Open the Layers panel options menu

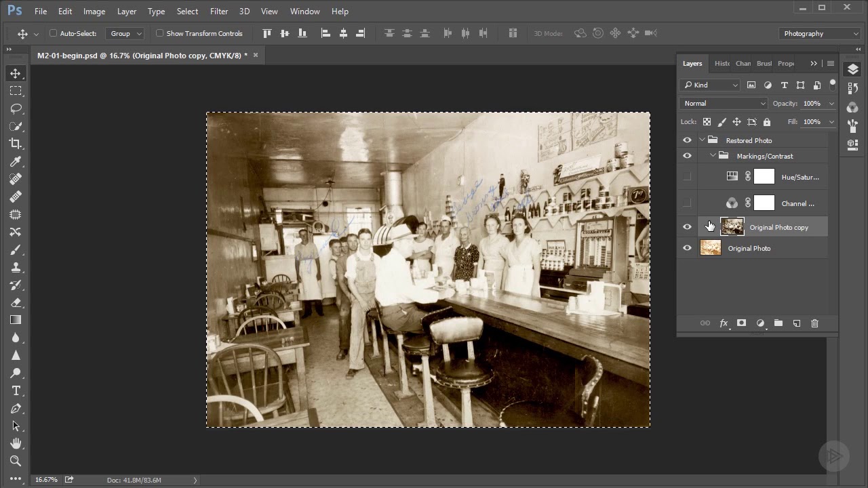(x=830, y=64)
